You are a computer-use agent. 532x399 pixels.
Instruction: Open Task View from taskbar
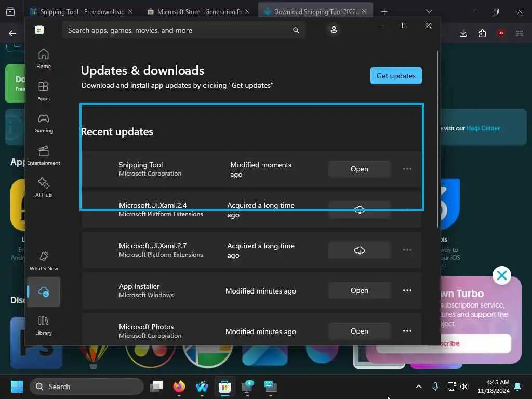coord(157,387)
